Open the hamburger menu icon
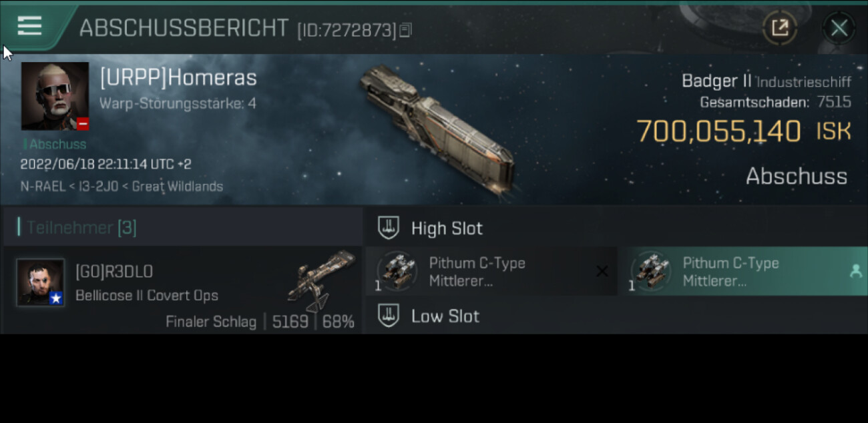This screenshot has width=868, height=423. [x=29, y=26]
